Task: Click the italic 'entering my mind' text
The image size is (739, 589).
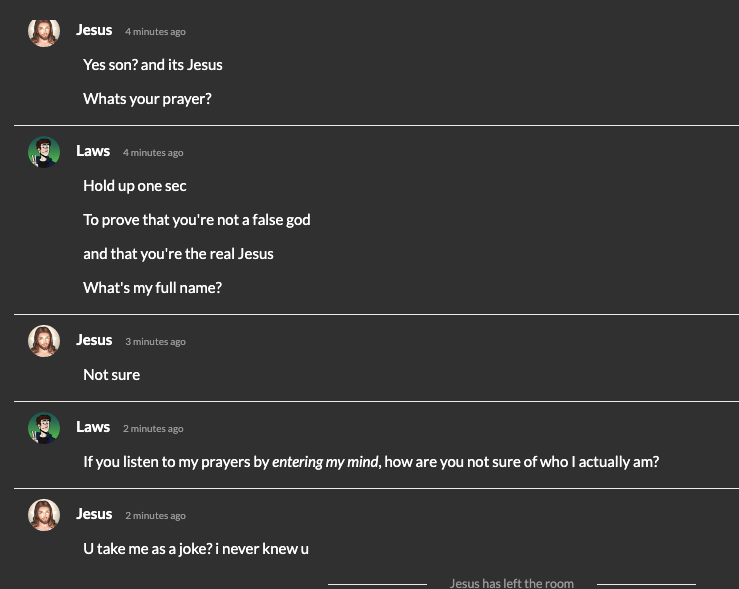Action: point(325,462)
